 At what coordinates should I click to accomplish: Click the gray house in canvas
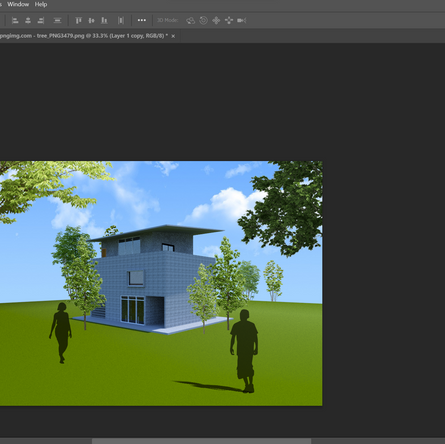153,280
